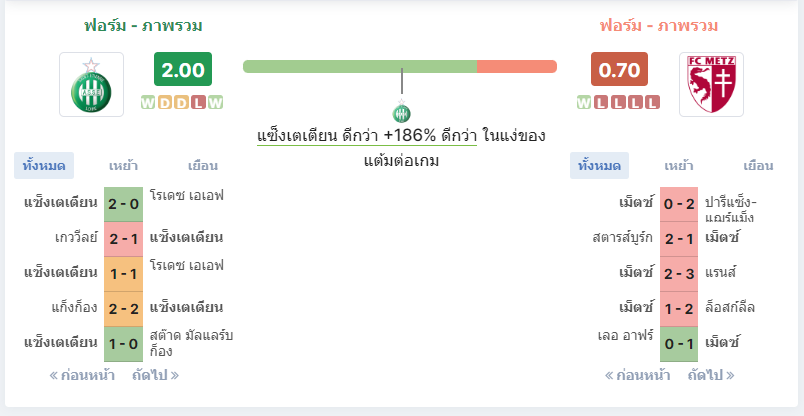This screenshot has height=416, width=804.
Task: Click ถัดไป link under Metz results
Action: click(x=711, y=375)
